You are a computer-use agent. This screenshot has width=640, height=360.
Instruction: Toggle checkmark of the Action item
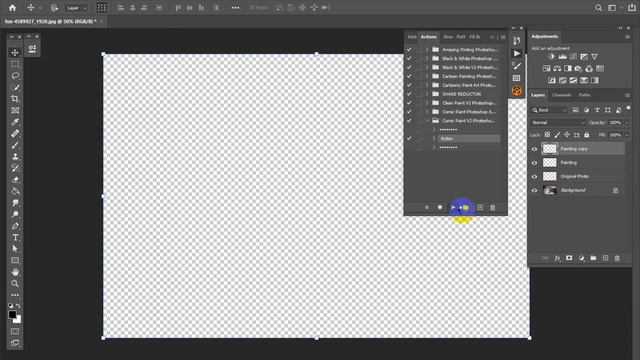pyautogui.click(x=409, y=138)
